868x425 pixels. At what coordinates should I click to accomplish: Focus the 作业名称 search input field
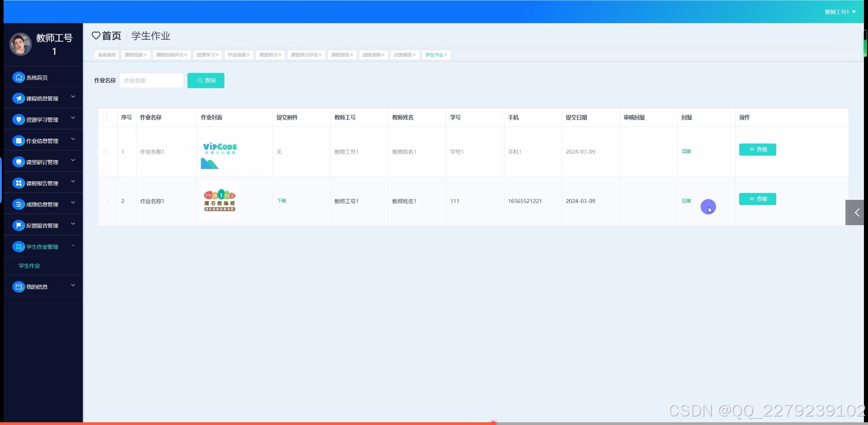[x=151, y=80]
